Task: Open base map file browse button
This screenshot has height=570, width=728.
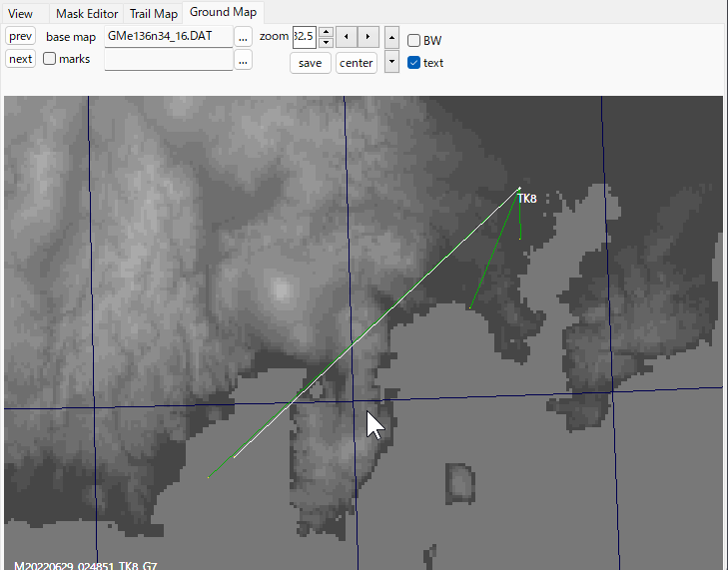Action: (x=243, y=37)
